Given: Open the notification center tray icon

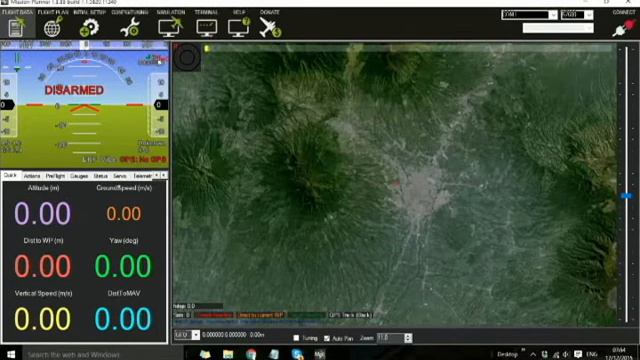Looking at the screenshot, I should click(578, 354).
